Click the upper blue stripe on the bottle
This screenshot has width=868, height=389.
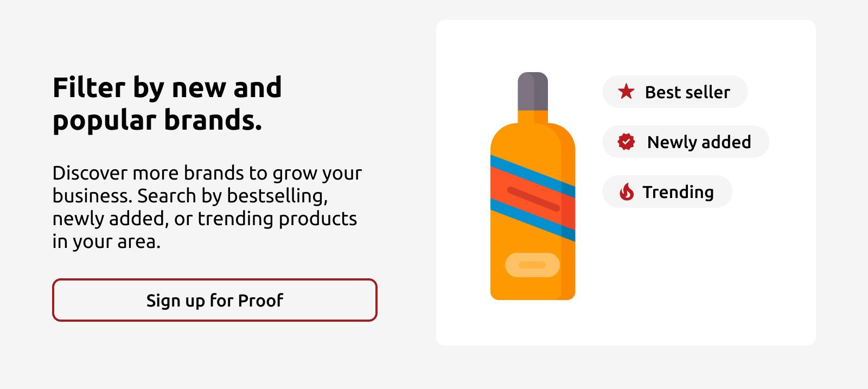(x=533, y=176)
